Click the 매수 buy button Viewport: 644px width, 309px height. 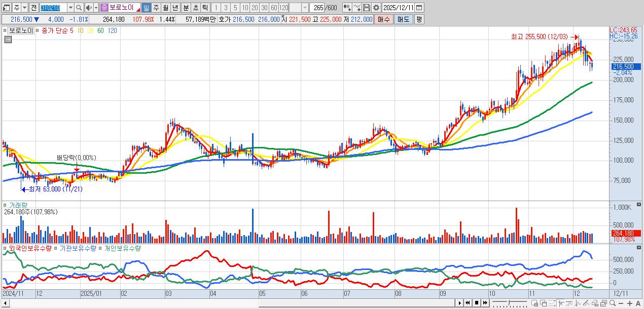pyautogui.click(x=384, y=19)
